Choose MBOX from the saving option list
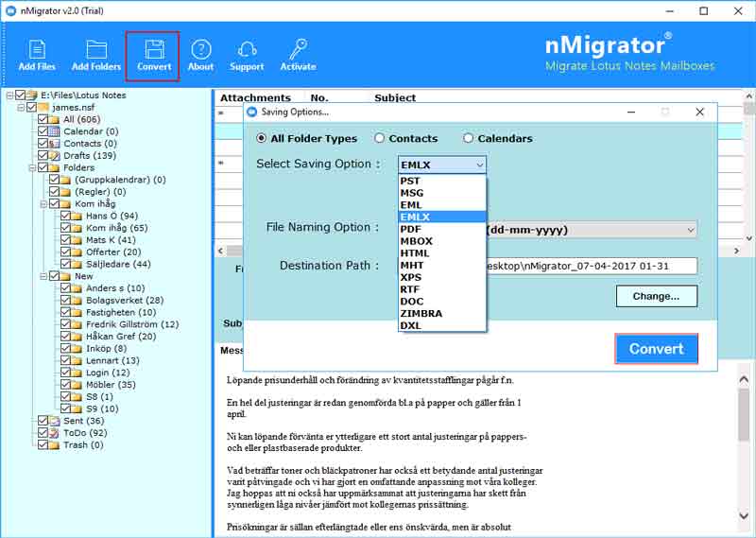756x538 pixels. click(x=442, y=241)
